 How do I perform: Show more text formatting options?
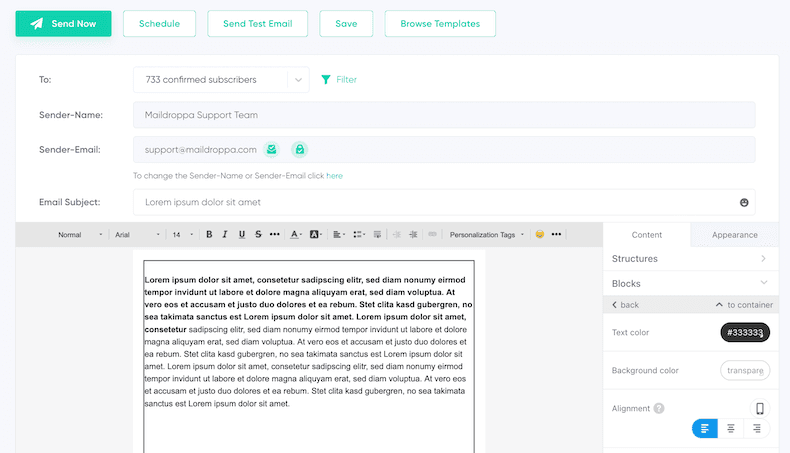275,234
